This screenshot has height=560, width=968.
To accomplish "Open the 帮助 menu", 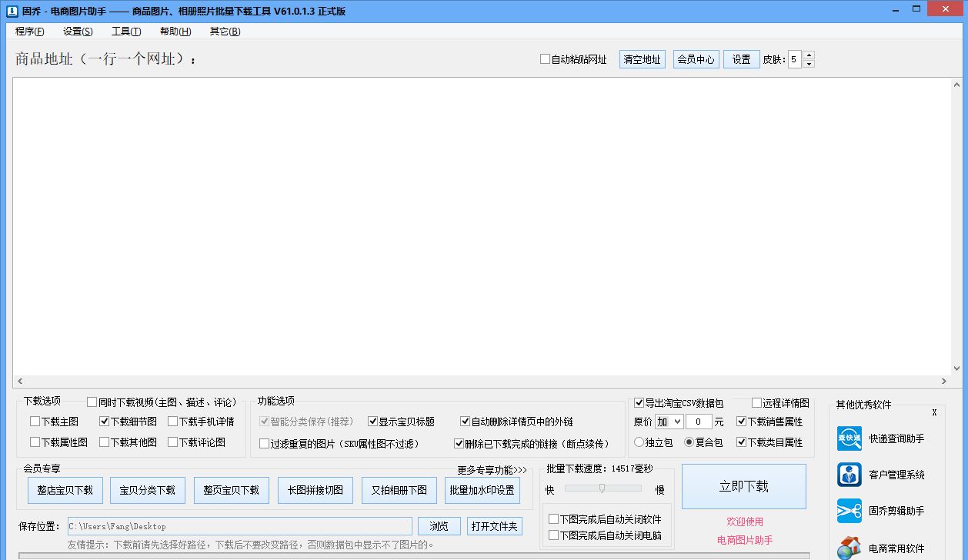I will (175, 31).
